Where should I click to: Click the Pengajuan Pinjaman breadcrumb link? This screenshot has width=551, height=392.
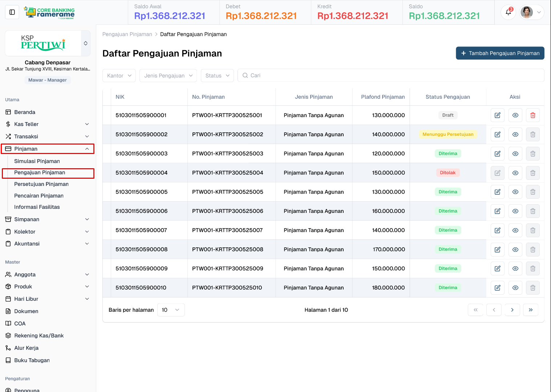127,34
